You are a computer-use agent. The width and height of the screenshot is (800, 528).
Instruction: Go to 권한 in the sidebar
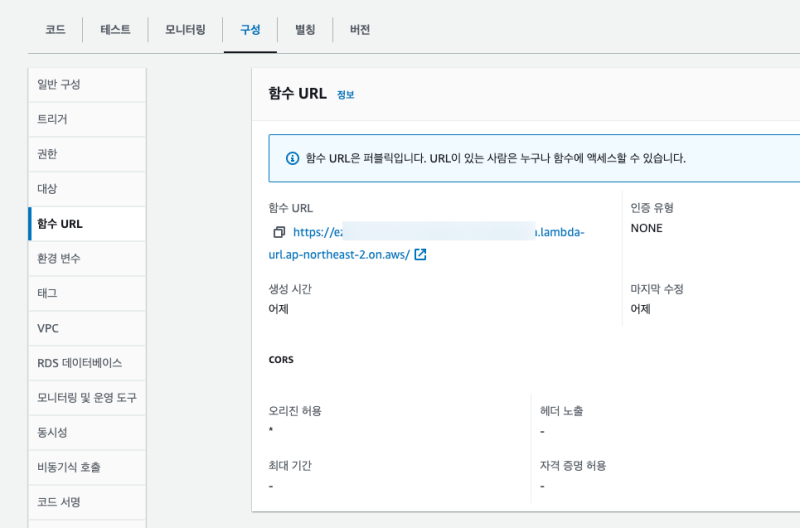pyautogui.click(x=47, y=154)
